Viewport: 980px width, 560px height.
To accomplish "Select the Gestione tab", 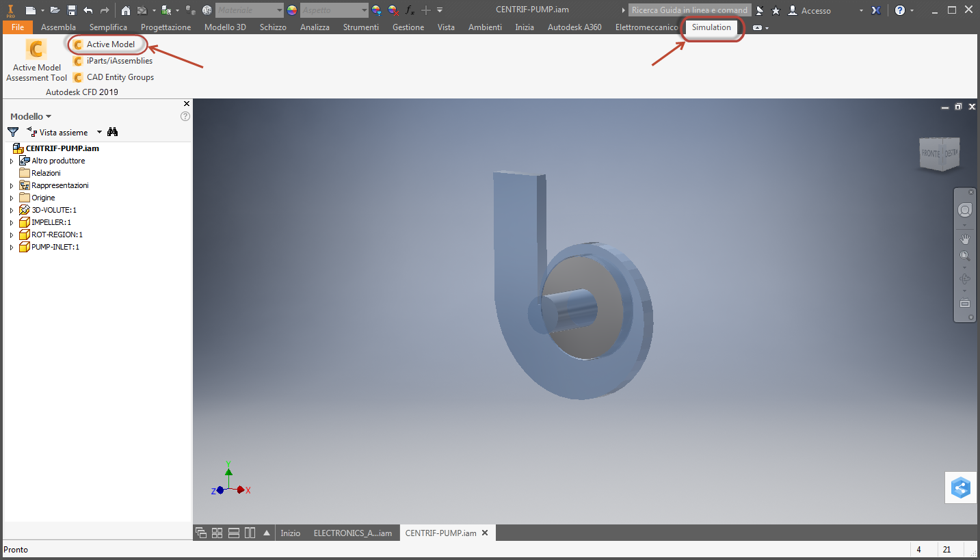I will tap(408, 27).
